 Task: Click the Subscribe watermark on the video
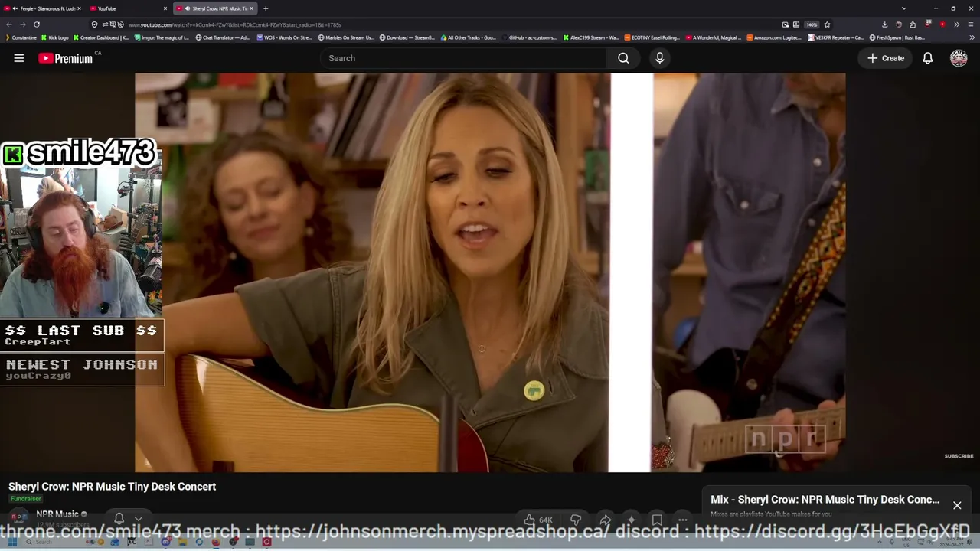tap(959, 456)
